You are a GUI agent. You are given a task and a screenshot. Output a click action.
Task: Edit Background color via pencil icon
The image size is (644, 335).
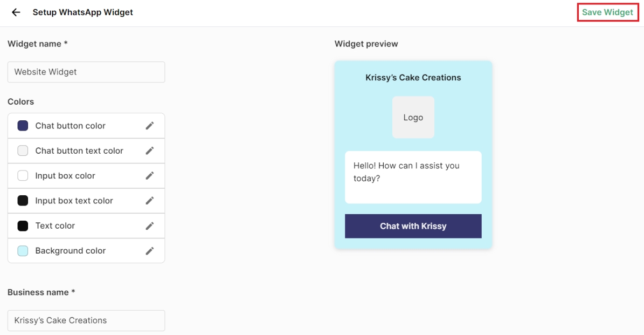point(150,251)
